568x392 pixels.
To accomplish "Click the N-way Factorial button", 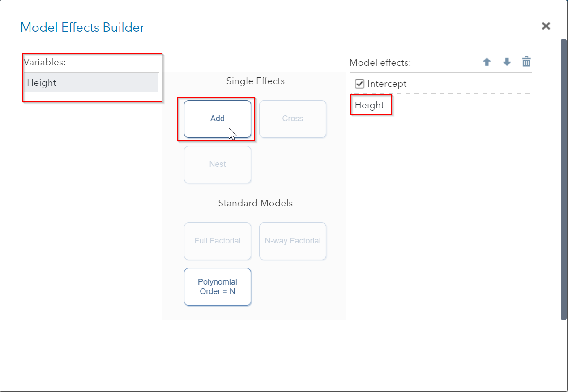I will 292,241.
